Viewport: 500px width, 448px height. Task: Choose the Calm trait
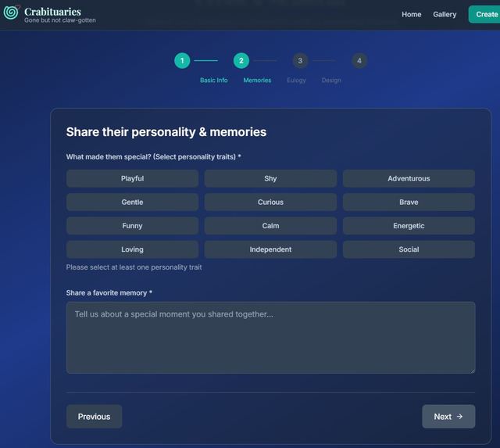click(x=270, y=226)
